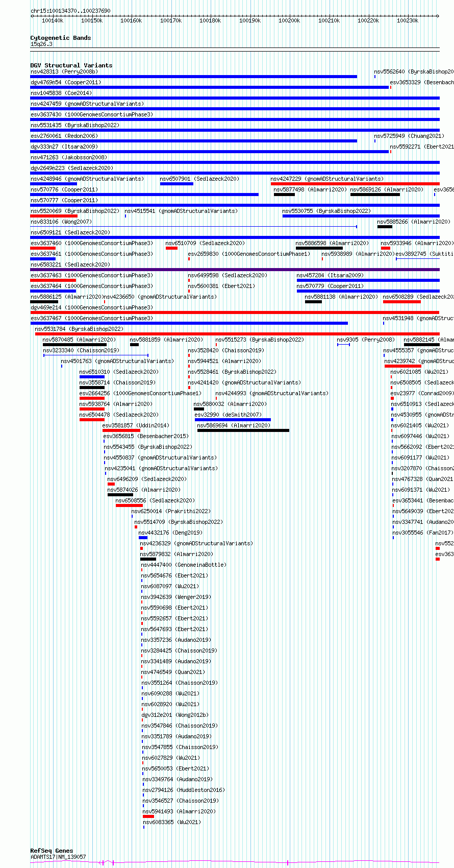Click esv2659830 (1000GenomesConsortiumPhase1) label
This screenshot has height=868, width=454.
pos(249,254)
